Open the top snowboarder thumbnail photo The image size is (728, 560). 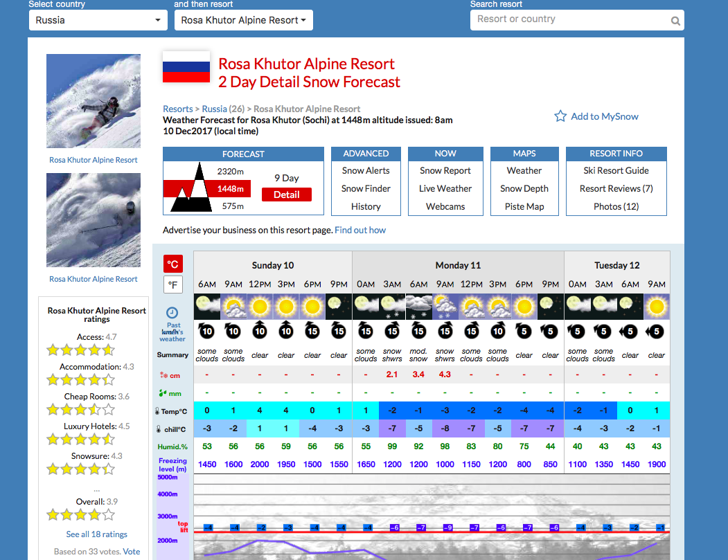pyautogui.click(x=94, y=101)
